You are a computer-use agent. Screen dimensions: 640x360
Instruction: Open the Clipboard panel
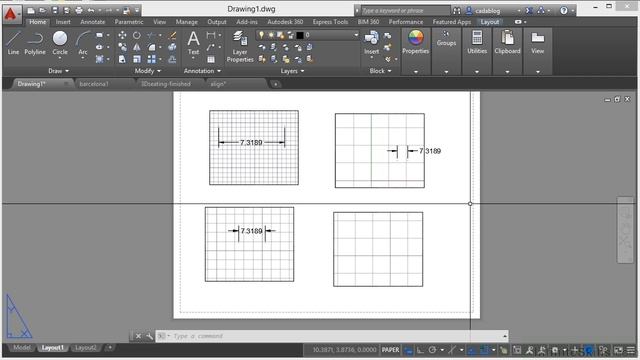pos(507,43)
